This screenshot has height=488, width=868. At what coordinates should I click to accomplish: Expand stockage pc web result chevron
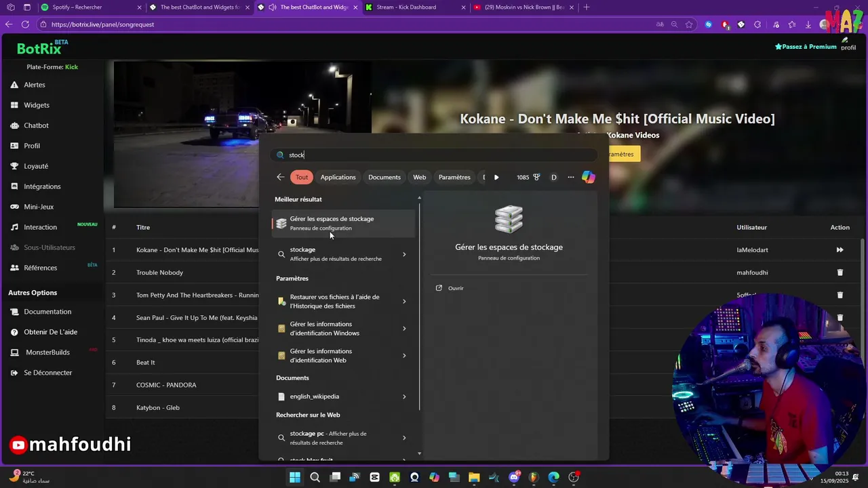click(x=404, y=438)
